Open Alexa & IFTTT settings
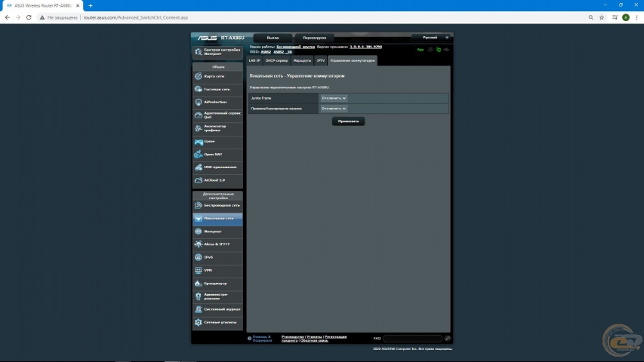Screen dimensions: 644x362 click(x=217, y=244)
